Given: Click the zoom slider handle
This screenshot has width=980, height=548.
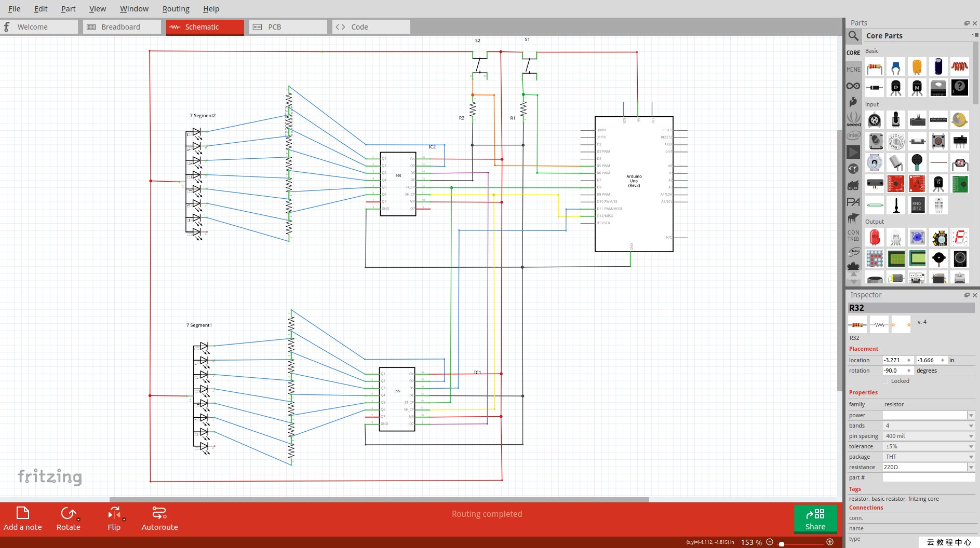Looking at the screenshot, I should point(782,543).
